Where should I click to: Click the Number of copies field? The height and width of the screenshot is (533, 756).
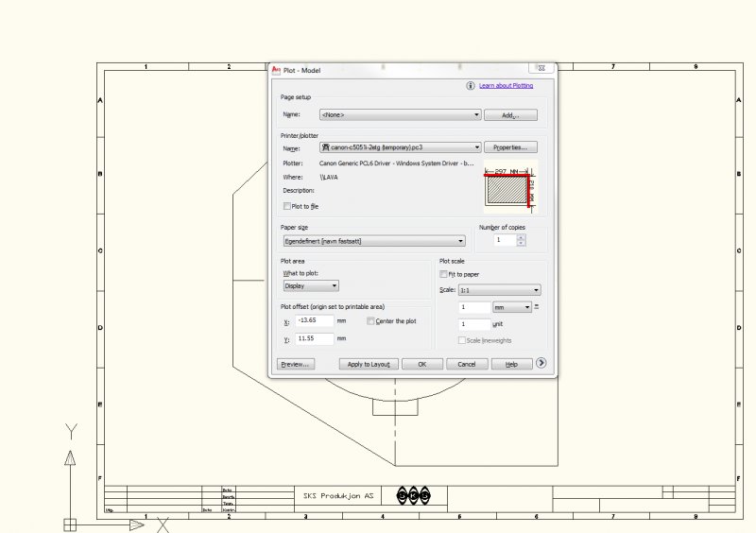tap(505, 240)
